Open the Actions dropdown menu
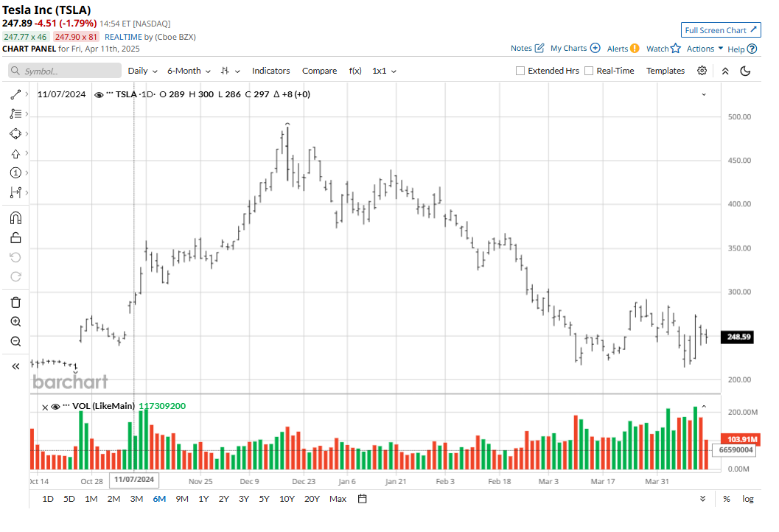 705,49
